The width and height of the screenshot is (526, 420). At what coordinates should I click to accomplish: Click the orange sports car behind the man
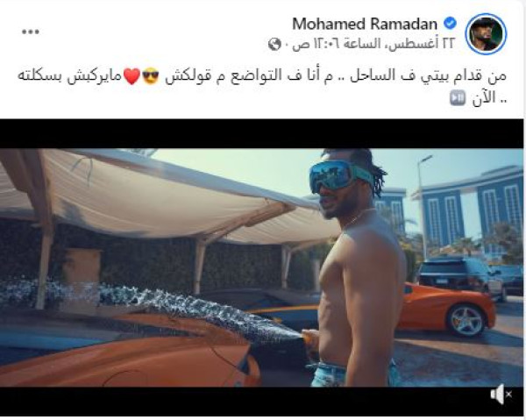tap(446, 309)
